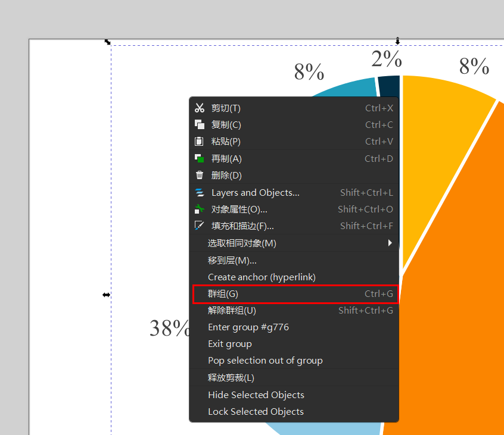This screenshot has height=435, width=504.
Task: Open 移到层(M)... dialog
Action: tap(232, 261)
